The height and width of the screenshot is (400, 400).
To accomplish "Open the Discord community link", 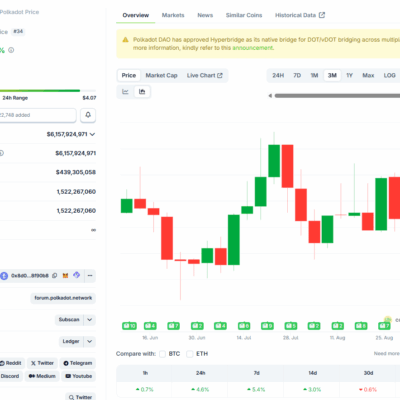I will coord(10,376).
